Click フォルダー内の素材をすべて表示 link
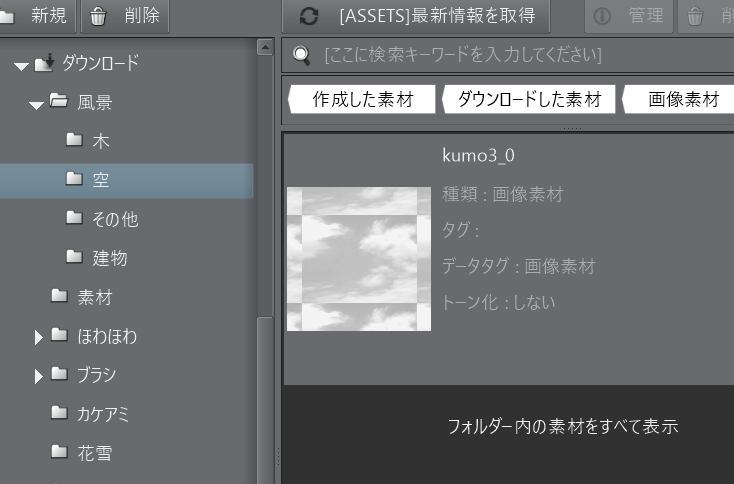734x484 pixels. (x=563, y=426)
